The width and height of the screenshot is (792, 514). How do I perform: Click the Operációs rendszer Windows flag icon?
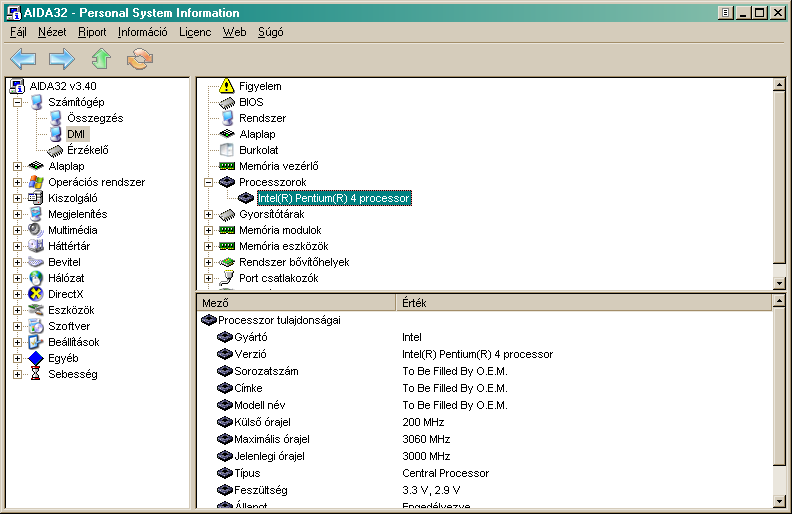(36, 182)
